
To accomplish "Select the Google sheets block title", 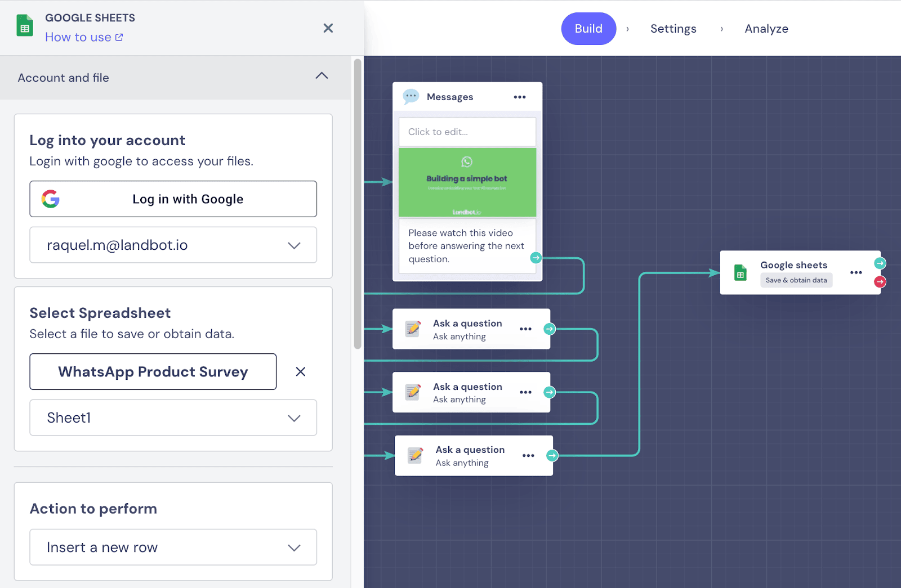I will (793, 265).
